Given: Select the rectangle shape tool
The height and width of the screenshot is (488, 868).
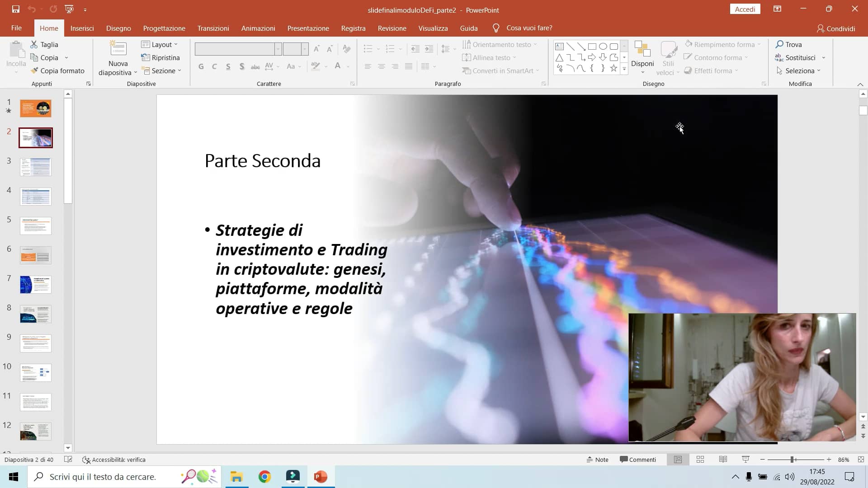Looking at the screenshot, I should pos(592,46).
